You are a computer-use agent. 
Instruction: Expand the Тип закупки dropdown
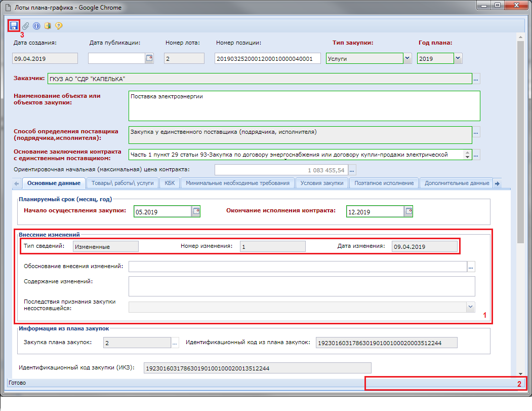tap(407, 58)
